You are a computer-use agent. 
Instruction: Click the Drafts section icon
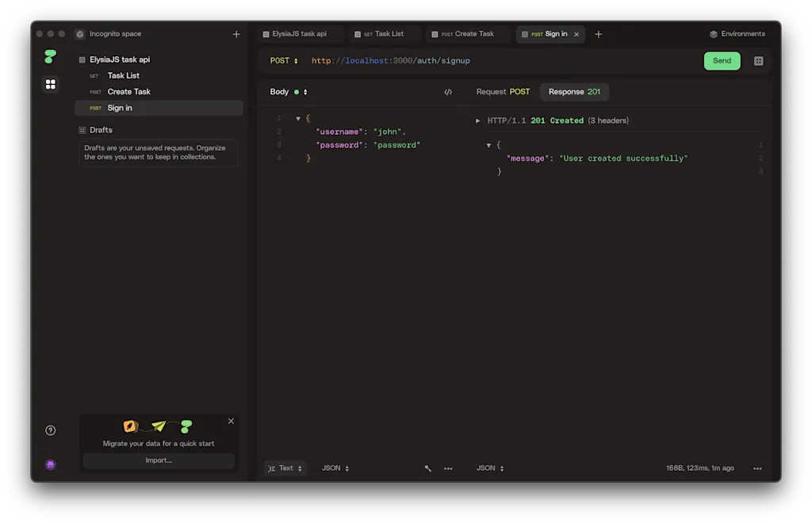coord(82,131)
